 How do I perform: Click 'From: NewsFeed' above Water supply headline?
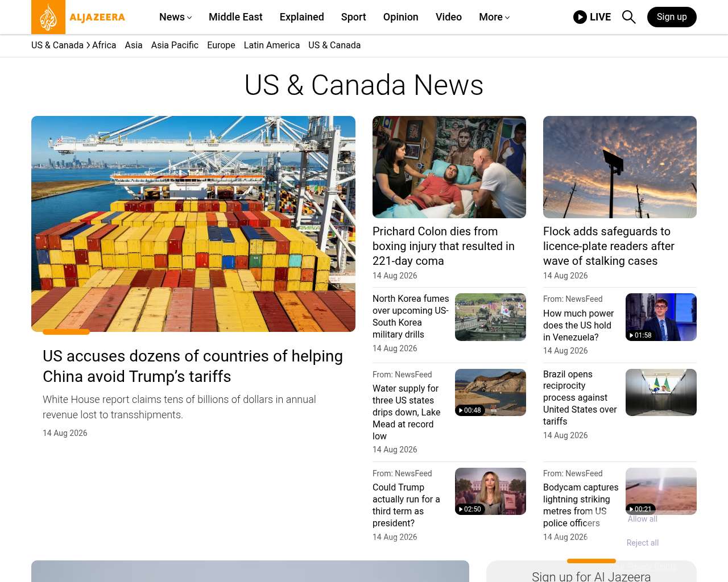tap(402, 375)
